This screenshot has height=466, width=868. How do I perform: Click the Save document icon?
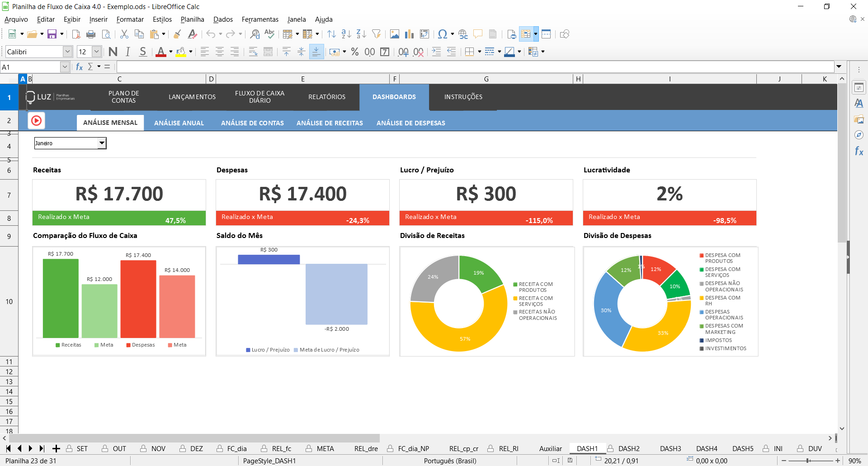[52, 34]
